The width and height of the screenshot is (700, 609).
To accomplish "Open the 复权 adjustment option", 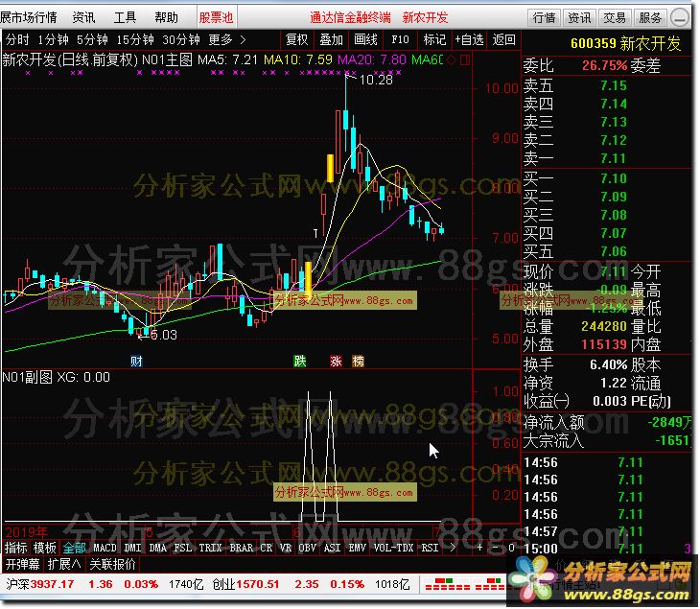I will pyautogui.click(x=297, y=40).
